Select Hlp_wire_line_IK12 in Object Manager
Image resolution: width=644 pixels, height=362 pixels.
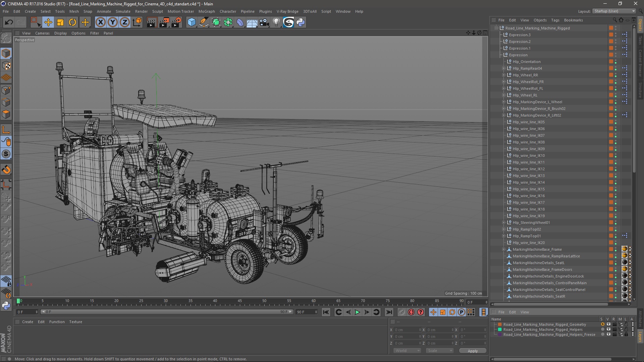[x=528, y=169]
